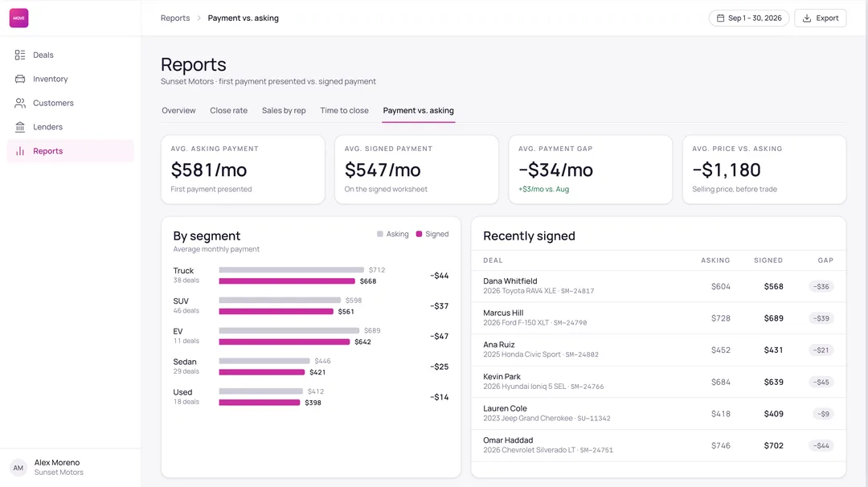Click the Avg. Price vs. Asking card
This screenshot has height=487, width=868.
[x=764, y=170]
